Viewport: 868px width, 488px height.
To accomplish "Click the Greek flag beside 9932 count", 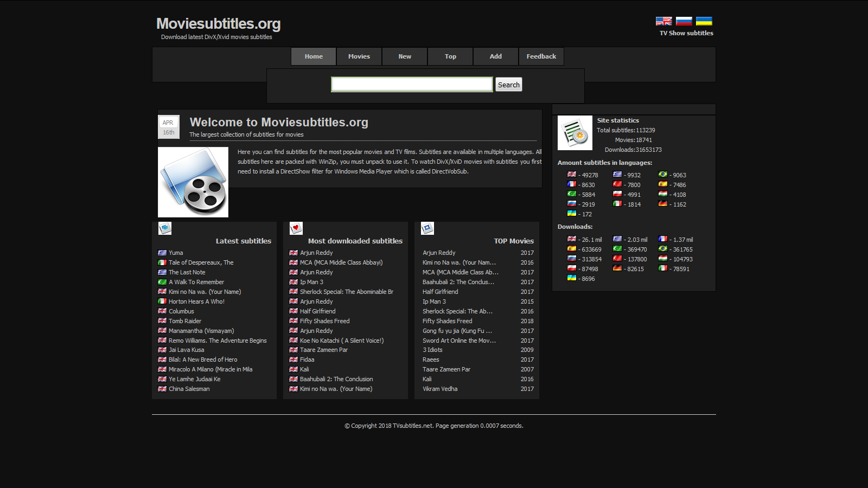I will click(617, 174).
